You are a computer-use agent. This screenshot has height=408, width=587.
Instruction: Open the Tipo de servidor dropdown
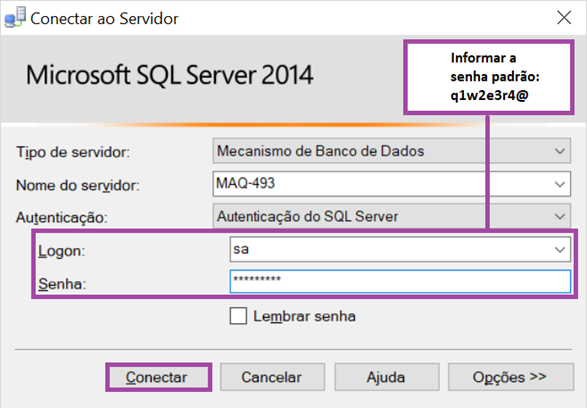pos(392,151)
